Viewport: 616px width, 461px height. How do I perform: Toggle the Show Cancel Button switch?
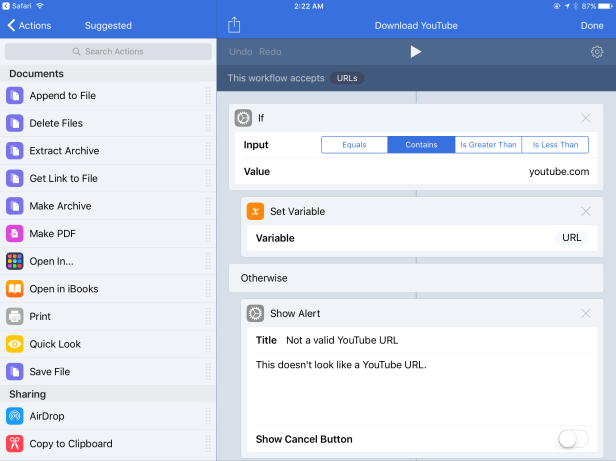pos(572,439)
